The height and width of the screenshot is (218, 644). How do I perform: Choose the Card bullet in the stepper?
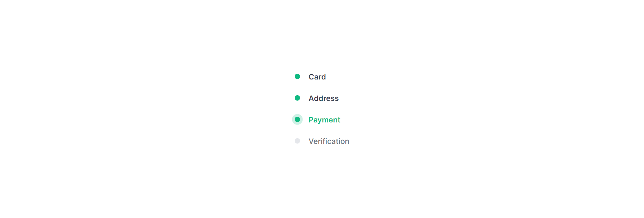click(x=297, y=77)
